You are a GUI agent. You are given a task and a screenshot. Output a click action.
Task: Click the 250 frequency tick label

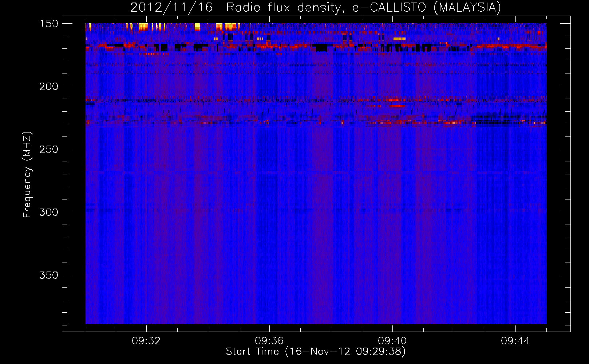click(49, 149)
